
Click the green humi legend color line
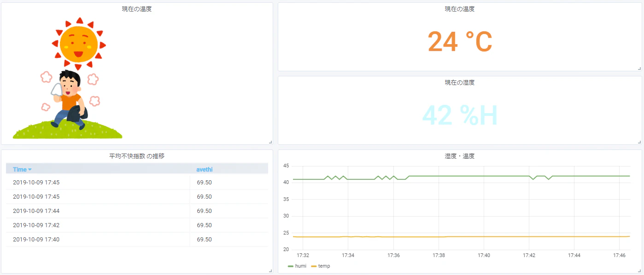pos(291,266)
